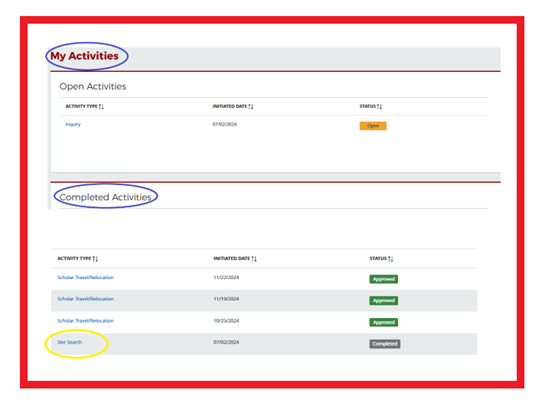Click Approved badge for 11/22/2024 entry
Viewport: 555px width, 403px height.
pos(384,279)
